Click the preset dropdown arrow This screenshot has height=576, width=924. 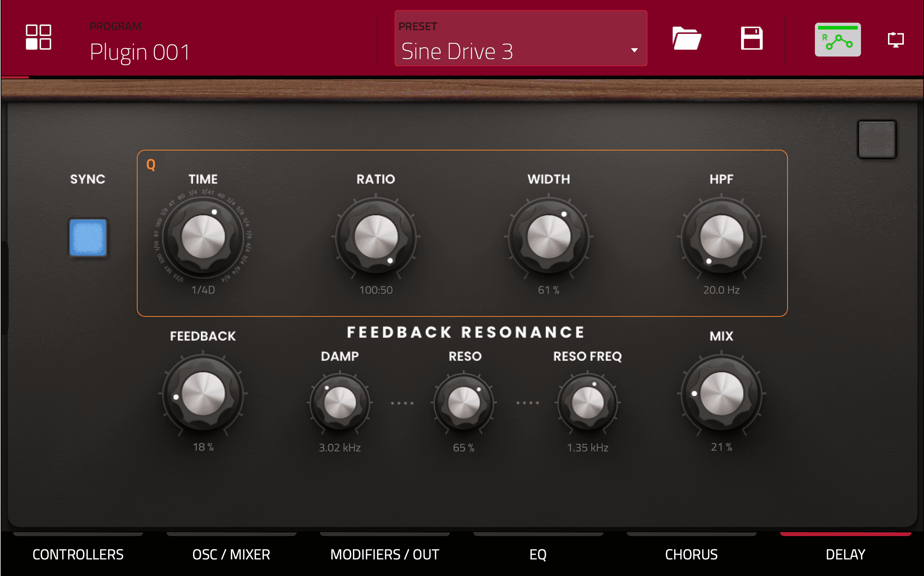[x=634, y=50]
